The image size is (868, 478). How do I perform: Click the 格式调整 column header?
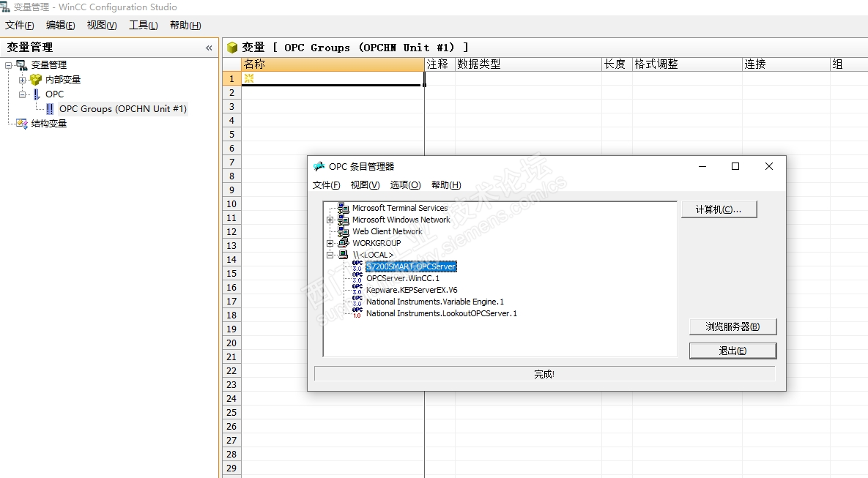(687, 64)
